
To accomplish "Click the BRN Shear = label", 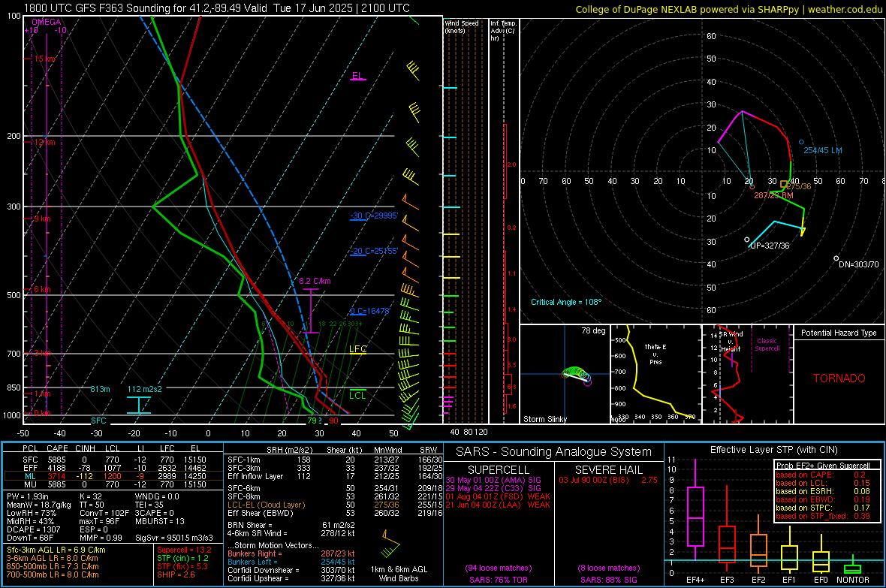I will click(250, 525).
